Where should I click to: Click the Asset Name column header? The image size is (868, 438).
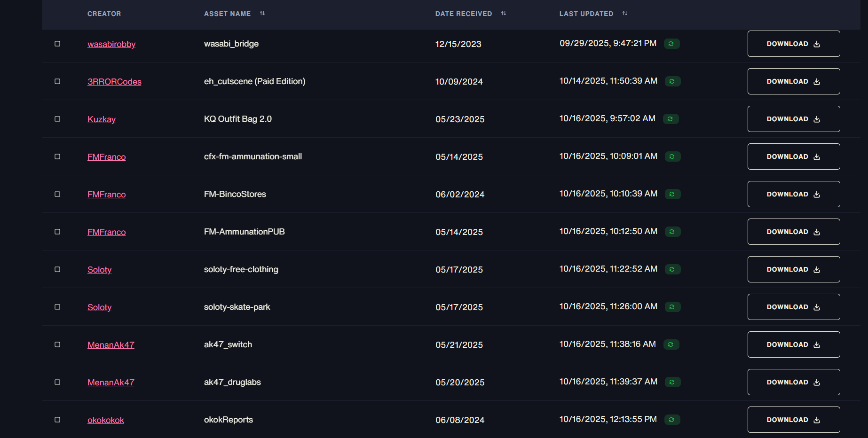(228, 14)
